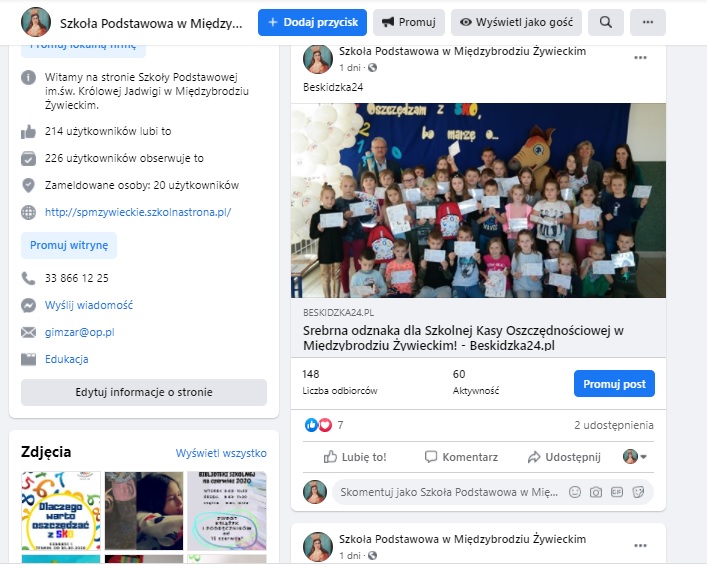Click post author avatar on Beskidzka24 post
Screen dimensions: 707x567
click(318, 59)
